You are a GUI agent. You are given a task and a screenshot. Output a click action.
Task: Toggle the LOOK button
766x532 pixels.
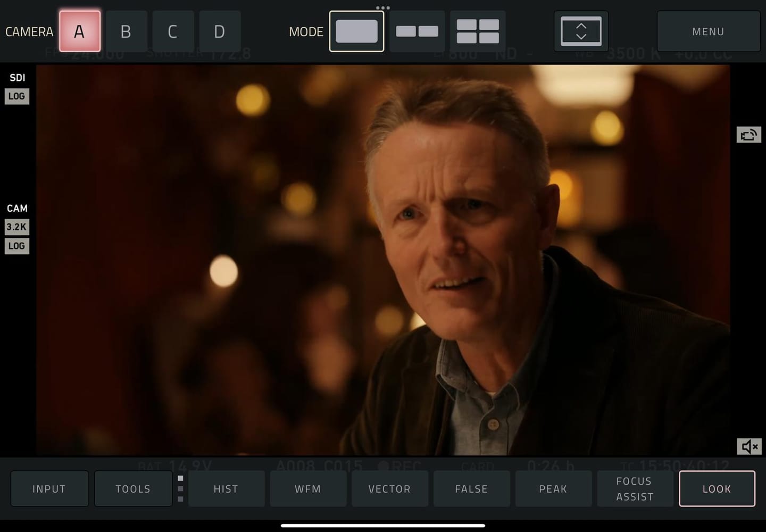point(717,488)
